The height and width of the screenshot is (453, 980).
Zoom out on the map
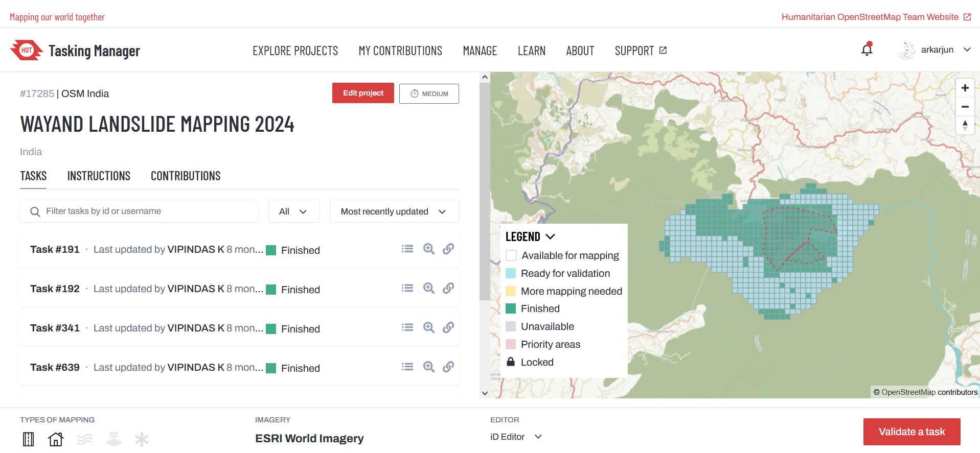point(965,107)
